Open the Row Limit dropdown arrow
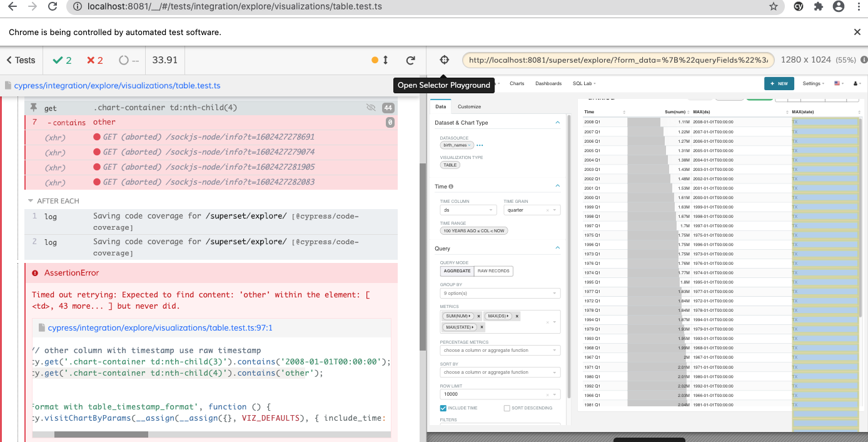Viewport: 868px width, 442px height. (555, 394)
